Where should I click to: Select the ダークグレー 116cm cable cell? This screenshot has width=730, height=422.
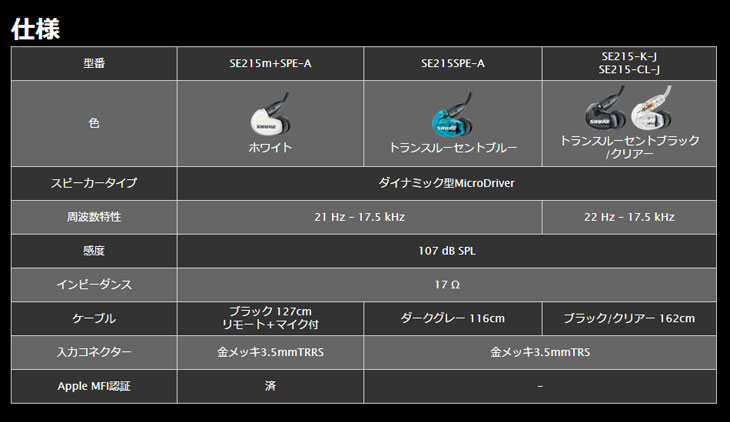click(x=453, y=319)
